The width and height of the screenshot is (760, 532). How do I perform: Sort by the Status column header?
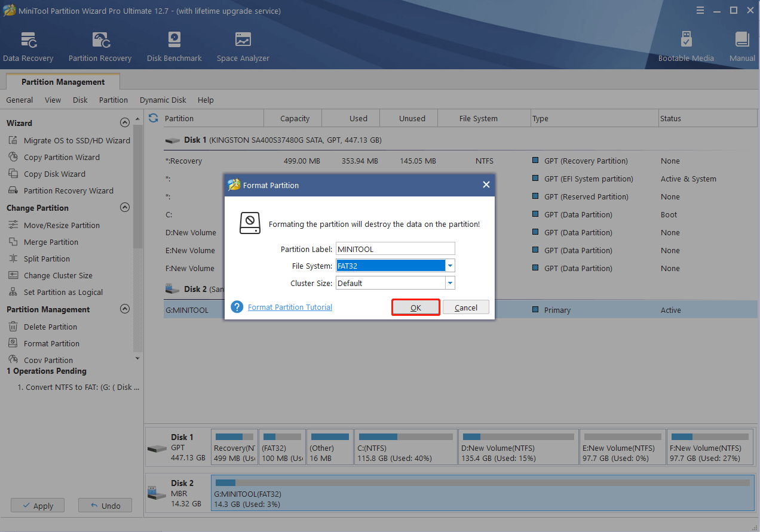(x=708, y=118)
